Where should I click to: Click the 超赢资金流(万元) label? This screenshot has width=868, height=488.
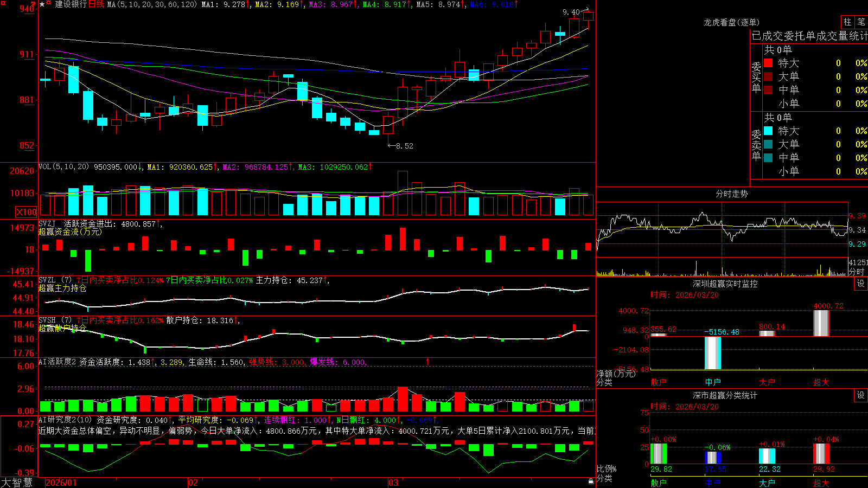coord(70,232)
